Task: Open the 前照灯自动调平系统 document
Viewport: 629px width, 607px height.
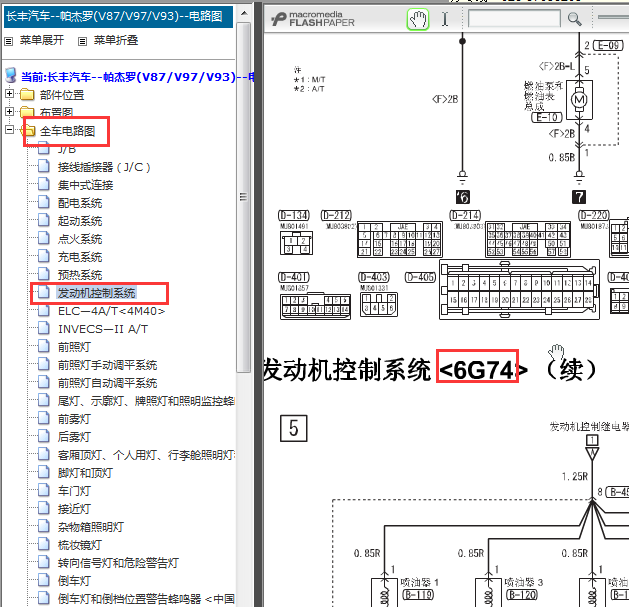Action: coord(107,383)
